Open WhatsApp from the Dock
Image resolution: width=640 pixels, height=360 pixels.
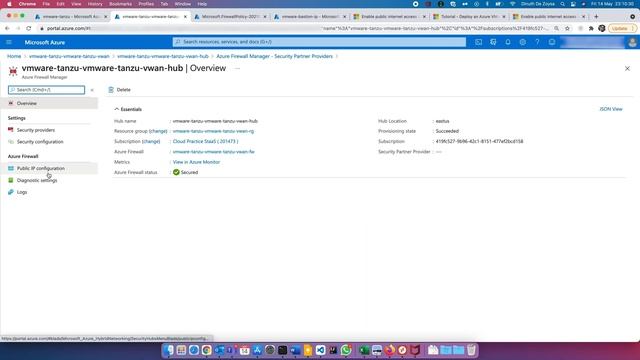(x=346, y=350)
